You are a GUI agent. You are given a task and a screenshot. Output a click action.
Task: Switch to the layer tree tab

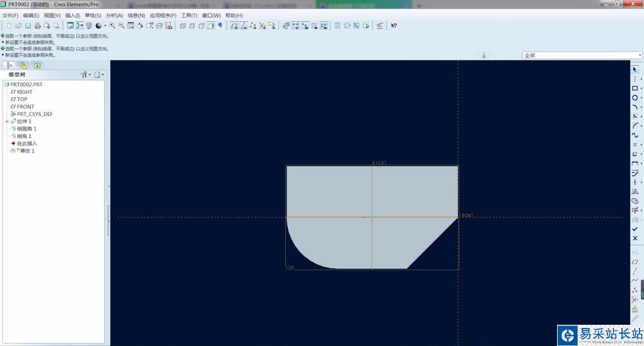click(23, 65)
